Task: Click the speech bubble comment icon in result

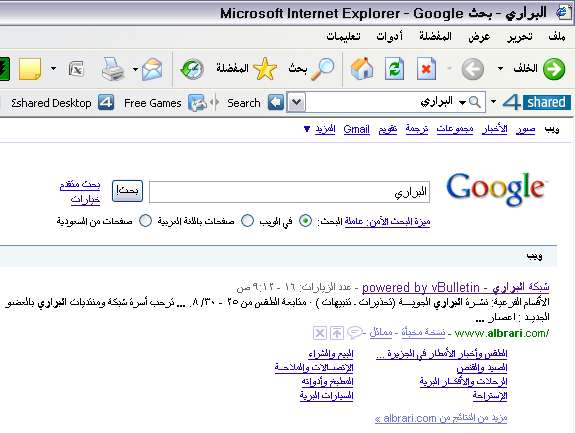Action: click(x=355, y=333)
